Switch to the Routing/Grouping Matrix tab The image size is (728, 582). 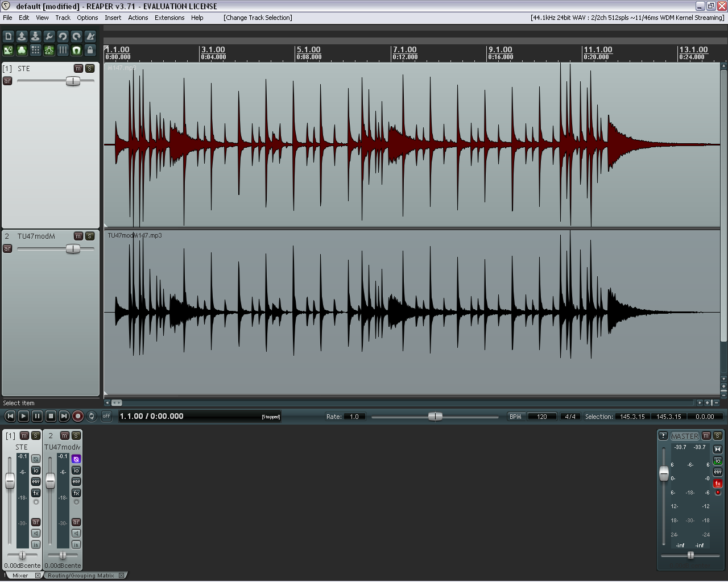point(81,575)
